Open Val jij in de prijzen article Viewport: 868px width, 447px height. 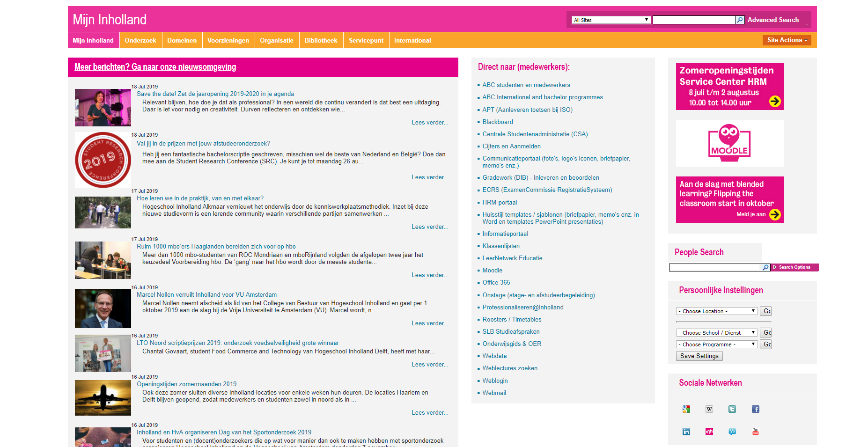pos(203,144)
